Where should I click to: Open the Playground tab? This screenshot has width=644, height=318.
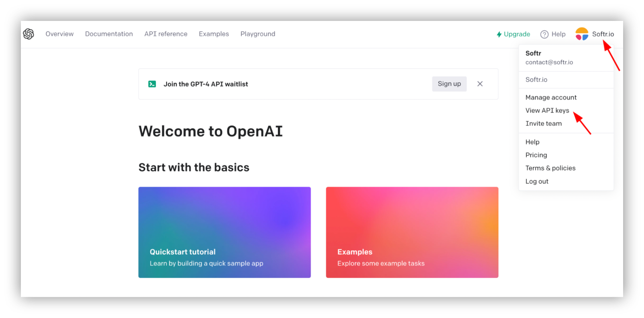(x=258, y=34)
